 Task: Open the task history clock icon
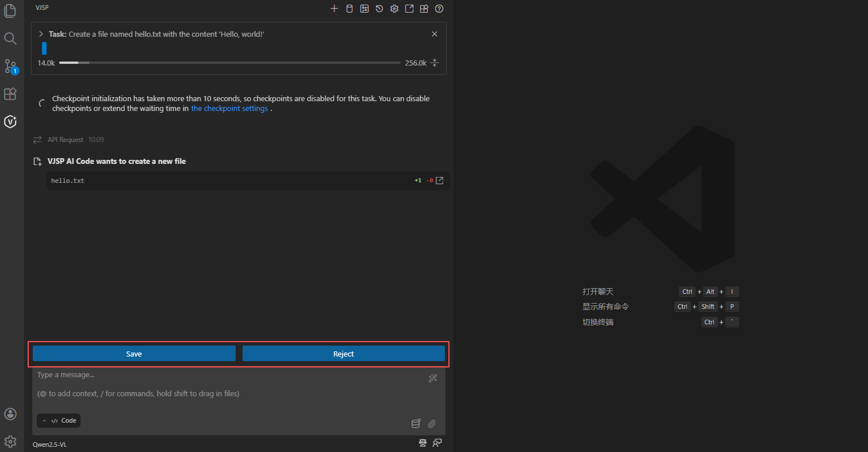coord(379,9)
